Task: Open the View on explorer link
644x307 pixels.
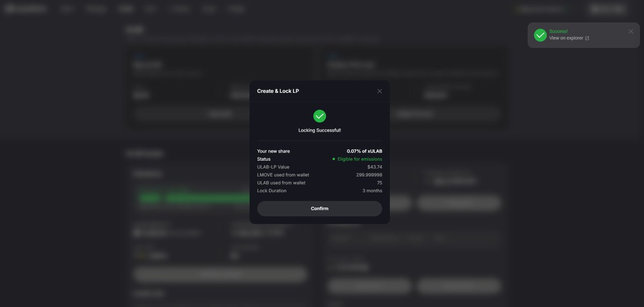Action: pyautogui.click(x=569, y=38)
